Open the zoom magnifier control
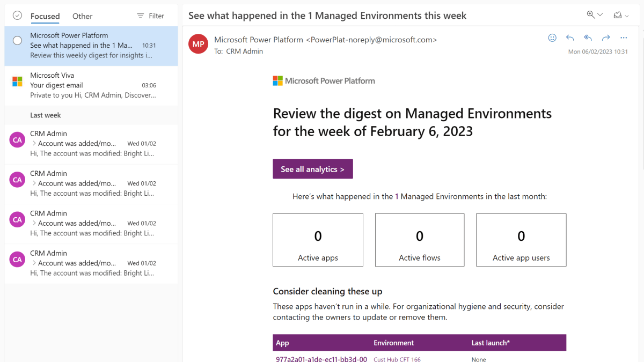This screenshot has height=362, width=644. click(589, 15)
